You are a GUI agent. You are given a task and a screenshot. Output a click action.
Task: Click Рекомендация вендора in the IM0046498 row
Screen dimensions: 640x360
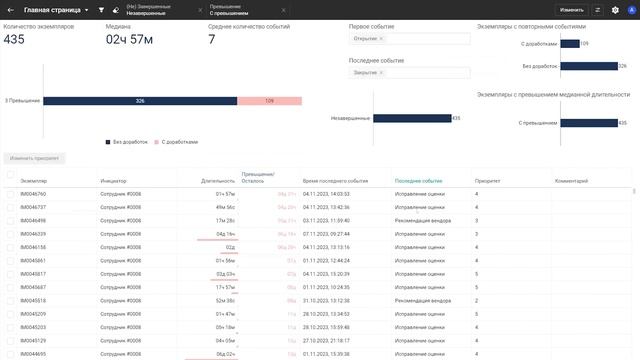(x=423, y=221)
